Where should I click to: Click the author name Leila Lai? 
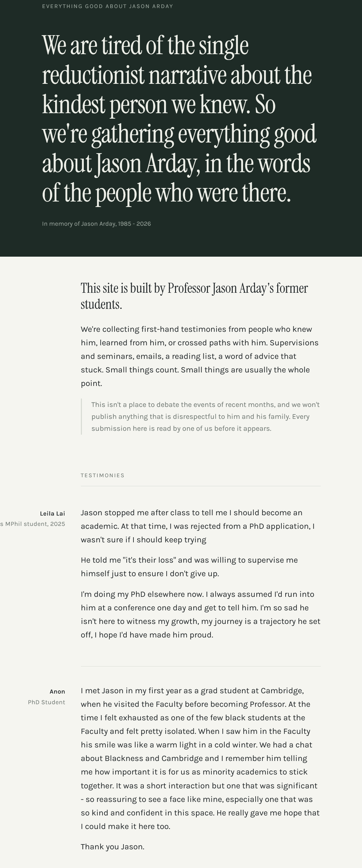tap(53, 514)
